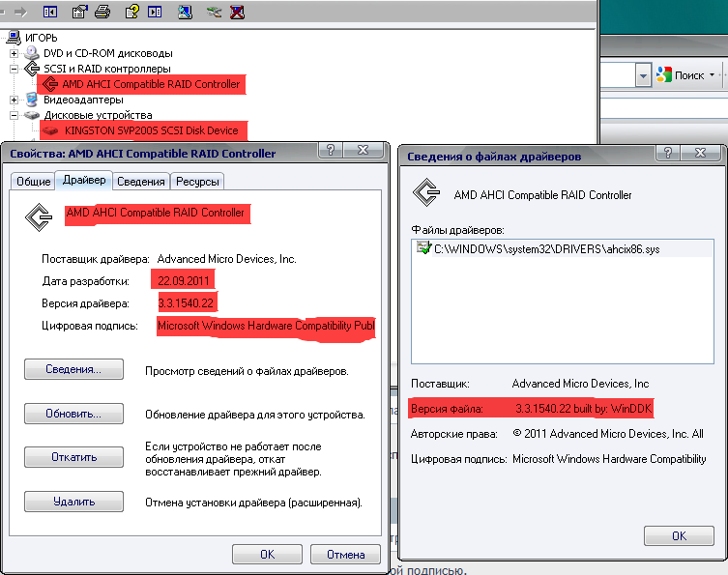This screenshot has height=575, width=728.
Task: Select Видеоадаптеры tree item
Action: click(83, 100)
